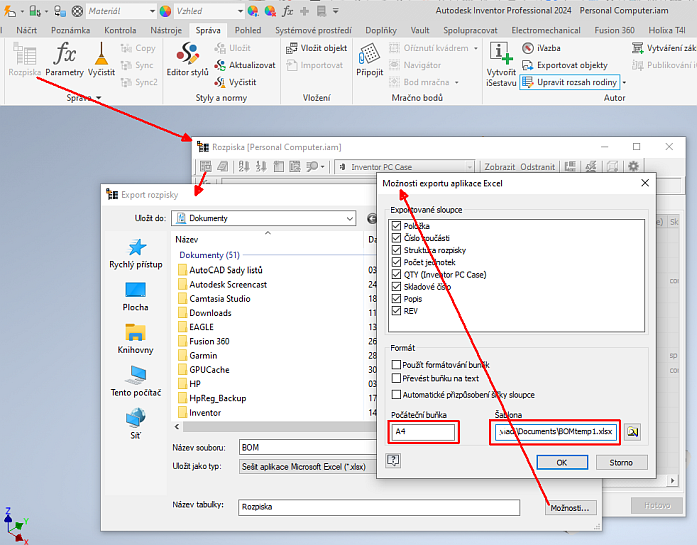Viewport: 697px width, 545px height.
Task: Open the Parametry fx tool
Action: pyautogui.click(x=64, y=58)
